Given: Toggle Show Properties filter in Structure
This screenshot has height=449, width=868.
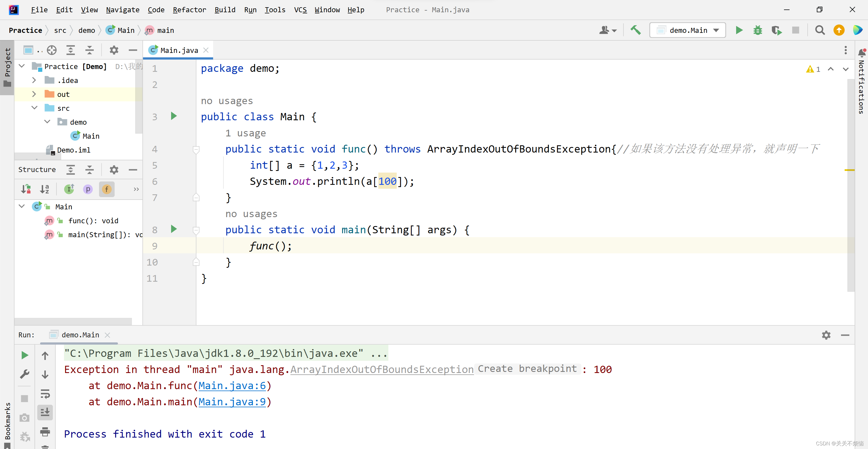Looking at the screenshot, I should [x=88, y=189].
